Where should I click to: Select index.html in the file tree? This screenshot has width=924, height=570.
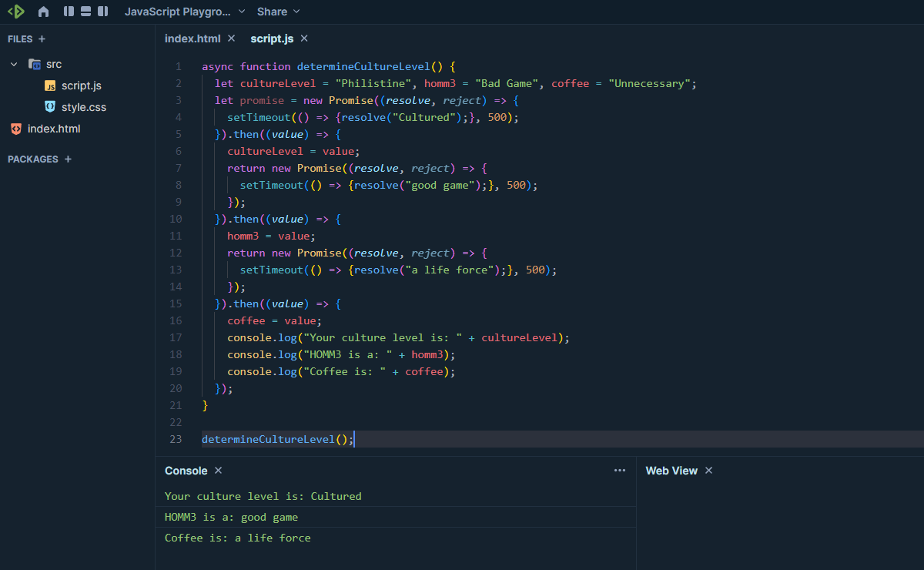pos(54,129)
